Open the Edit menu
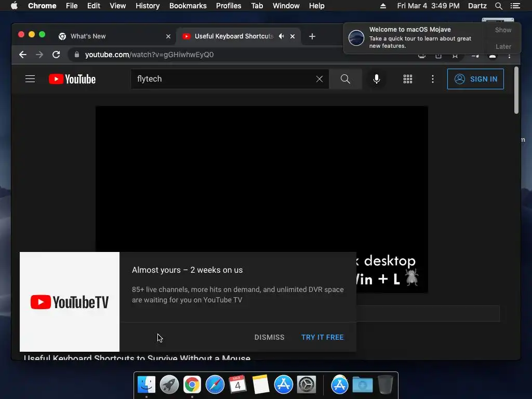The height and width of the screenshot is (399, 532). (94, 6)
